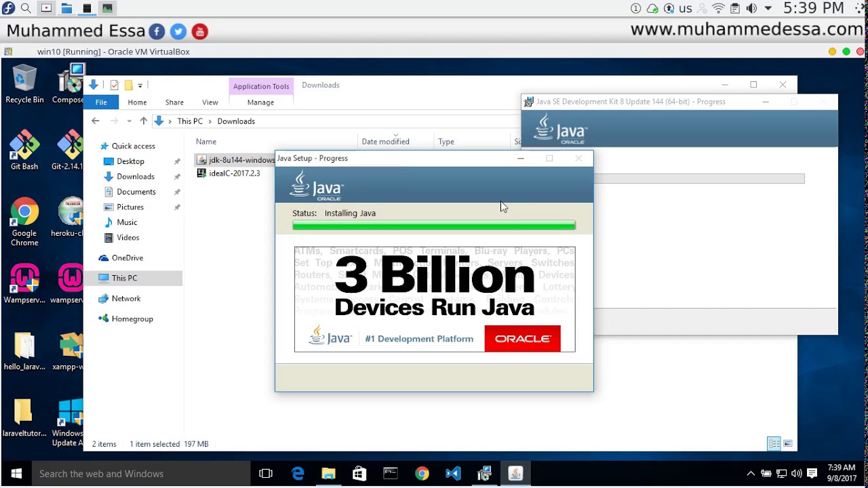Click search magnifier in top panel
The image size is (868, 488).
[26, 8]
